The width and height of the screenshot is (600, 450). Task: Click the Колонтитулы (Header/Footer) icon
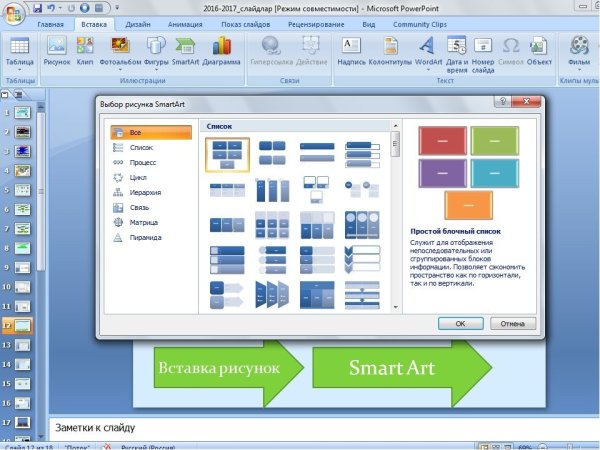(x=390, y=50)
